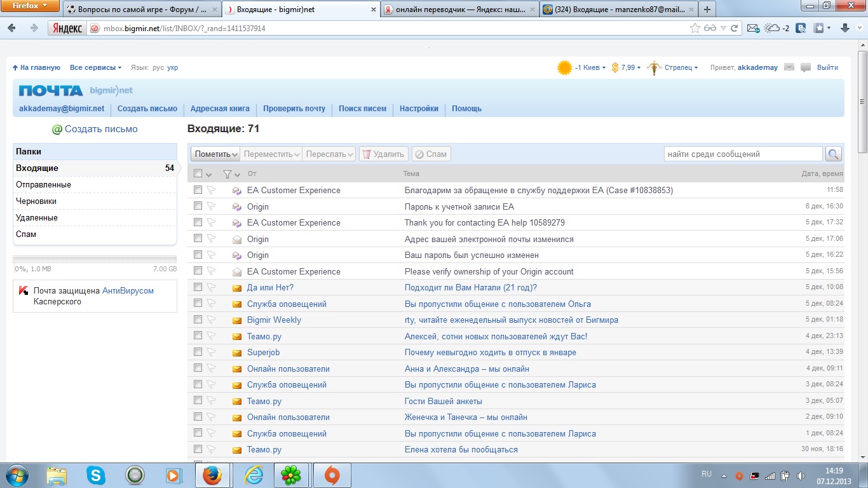
Task: Click the filter funnel icon in header
Action: tap(227, 173)
